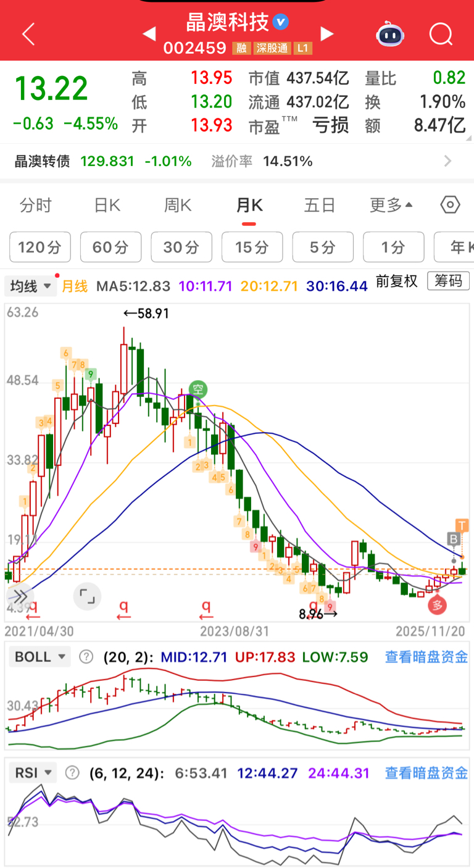The width and height of the screenshot is (474, 868).
Task: Tap the first red q marker below chart
Action: point(33,609)
